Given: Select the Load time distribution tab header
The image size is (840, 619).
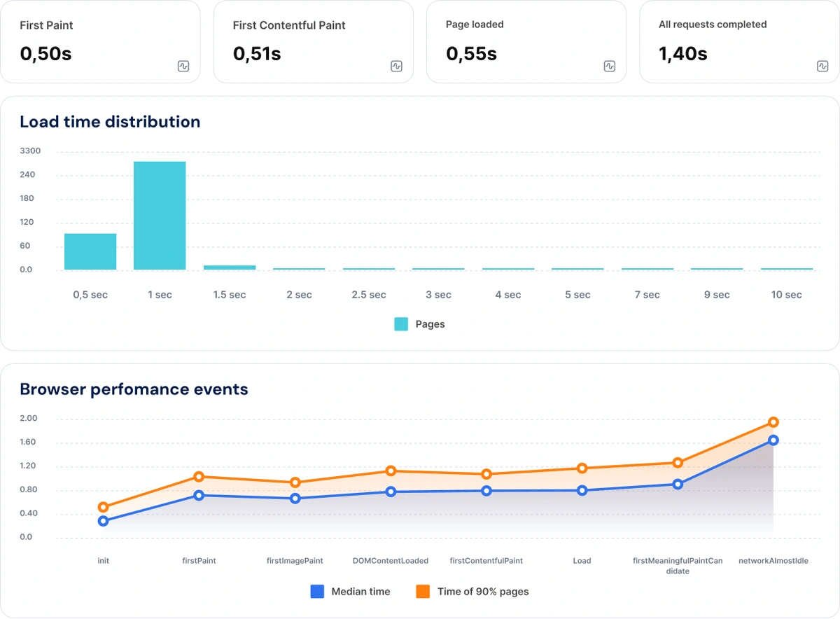Looking at the screenshot, I should pos(110,121).
